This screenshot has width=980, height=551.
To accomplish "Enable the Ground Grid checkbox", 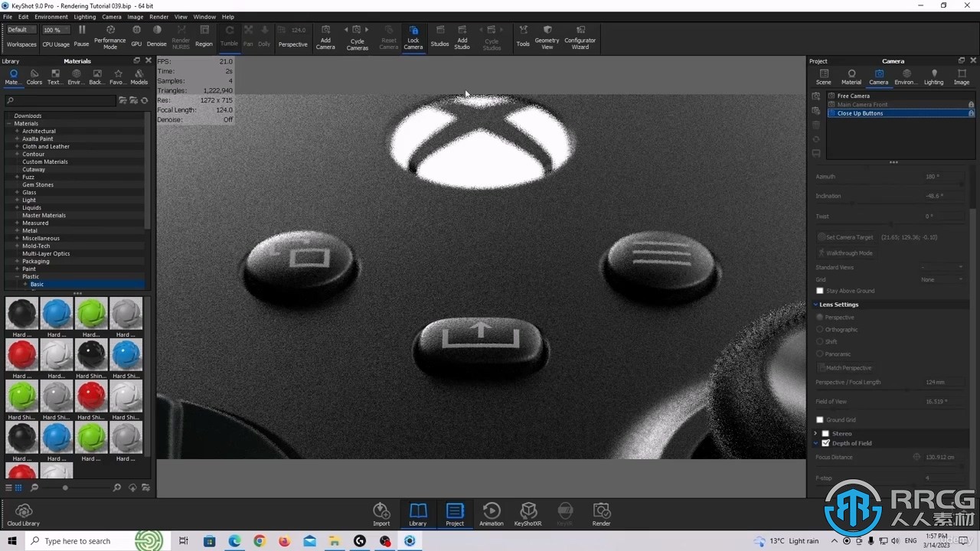I will (820, 419).
